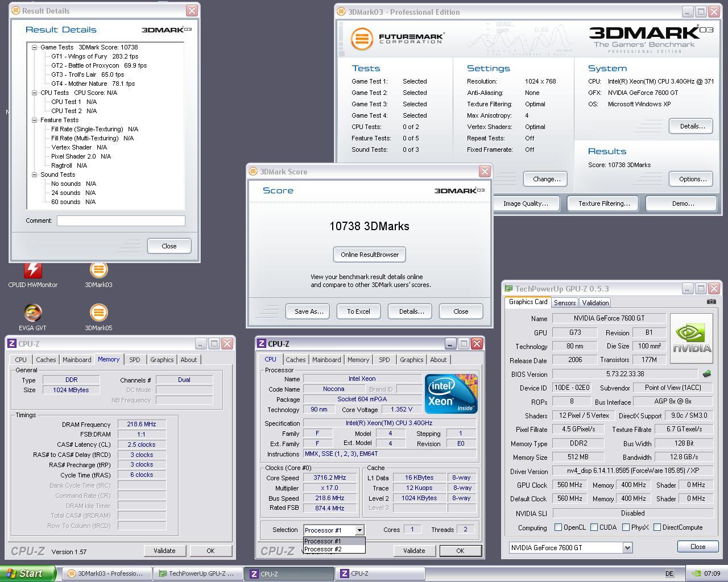
Task: Open the EVGA GVT desktop icon
Action: [32, 317]
